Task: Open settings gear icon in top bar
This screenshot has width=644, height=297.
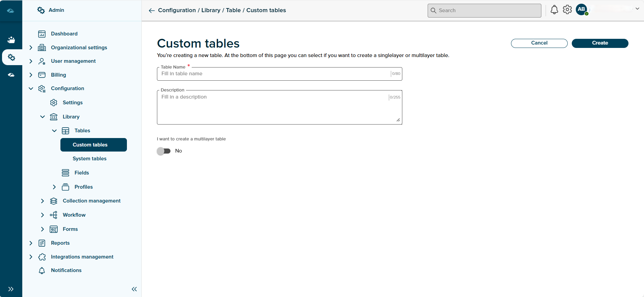Action: pyautogui.click(x=567, y=10)
